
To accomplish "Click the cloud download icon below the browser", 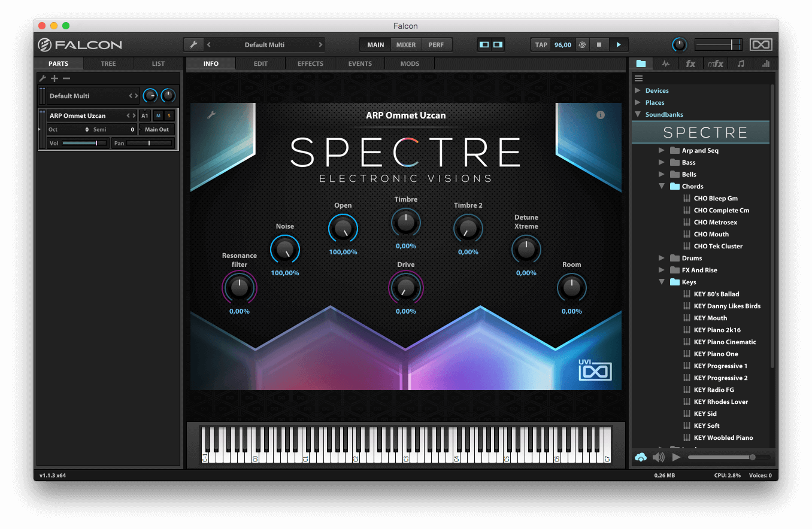I will click(x=640, y=457).
